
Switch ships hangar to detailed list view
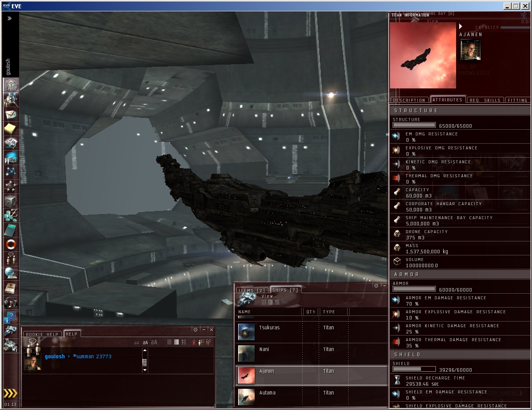tap(271, 302)
